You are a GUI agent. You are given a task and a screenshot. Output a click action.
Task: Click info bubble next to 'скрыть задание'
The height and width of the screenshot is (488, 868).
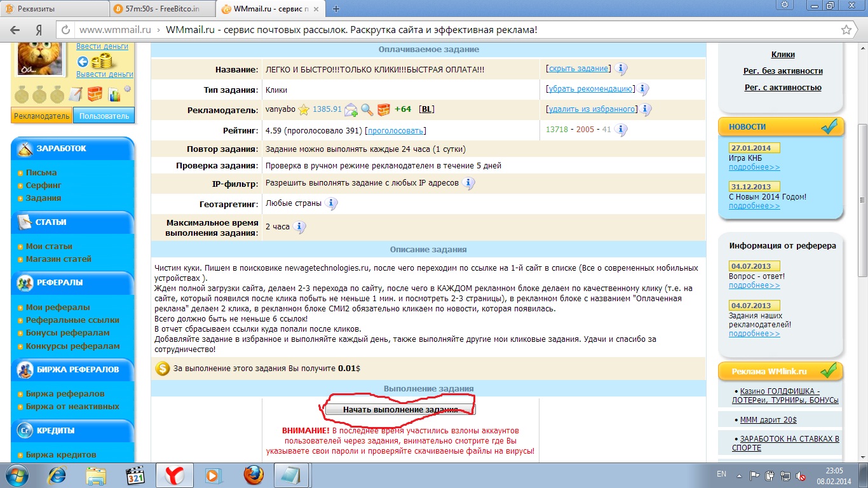click(621, 69)
